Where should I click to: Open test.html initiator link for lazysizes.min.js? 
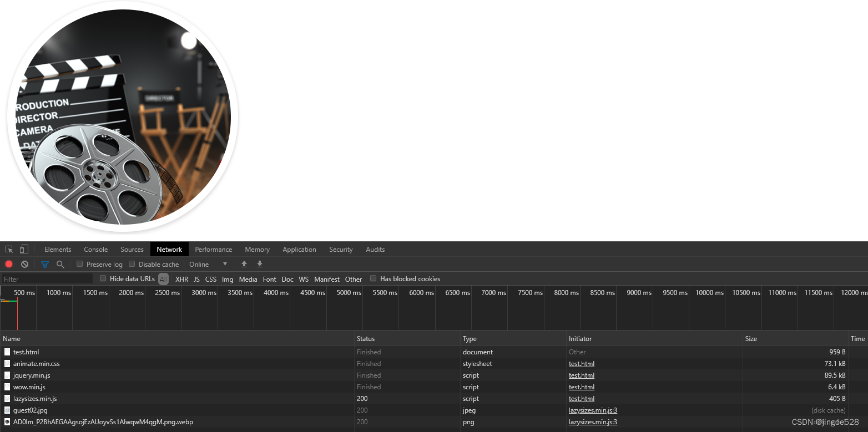[582, 399]
